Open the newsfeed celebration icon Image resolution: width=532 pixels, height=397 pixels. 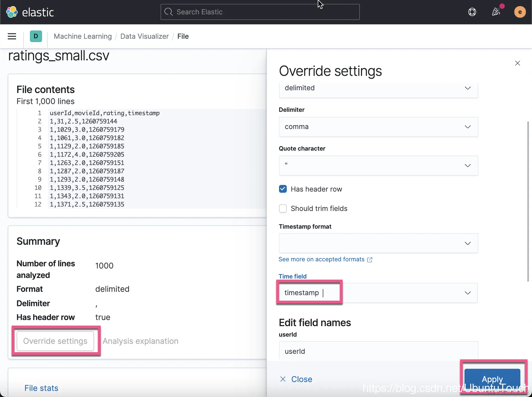tap(496, 12)
